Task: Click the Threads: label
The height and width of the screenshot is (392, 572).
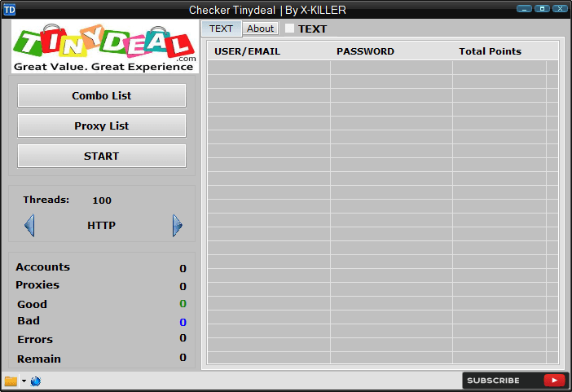Action: pyautogui.click(x=46, y=200)
